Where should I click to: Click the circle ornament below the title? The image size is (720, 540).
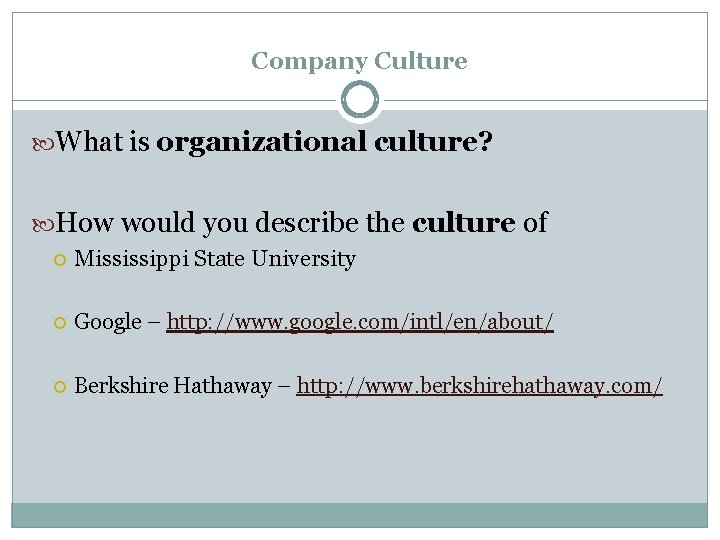[360, 100]
